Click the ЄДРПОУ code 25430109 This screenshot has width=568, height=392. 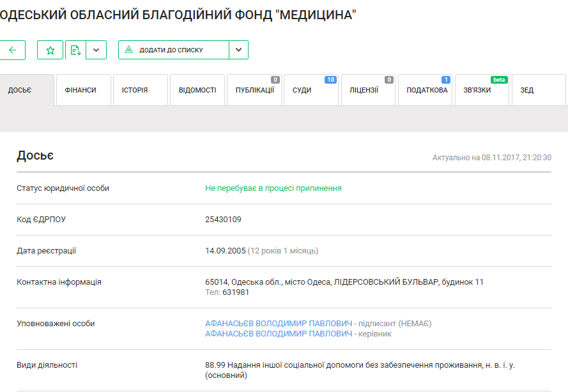pos(223,220)
